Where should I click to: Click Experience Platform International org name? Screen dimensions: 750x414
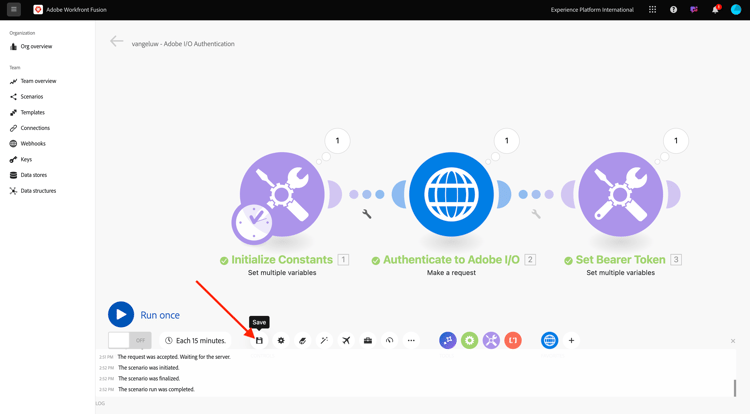(x=592, y=10)
